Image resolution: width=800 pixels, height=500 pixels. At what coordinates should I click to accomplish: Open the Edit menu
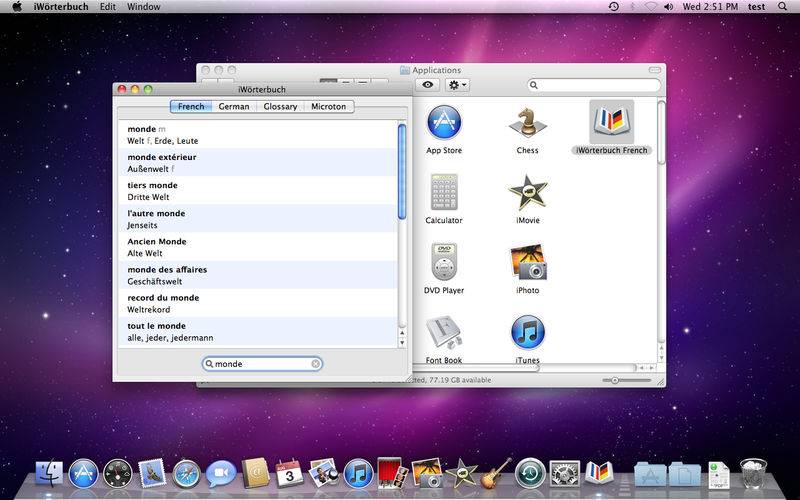coord(108,7)
